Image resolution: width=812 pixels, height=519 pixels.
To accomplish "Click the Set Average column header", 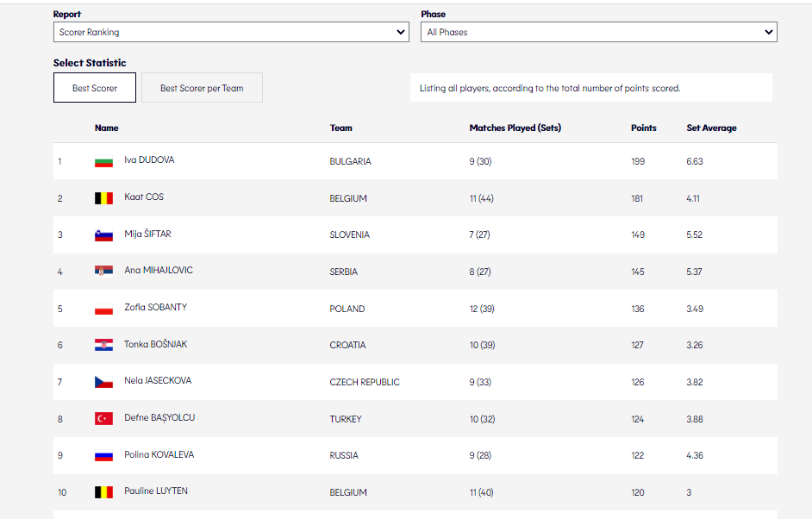I will (x=711, y=128).
